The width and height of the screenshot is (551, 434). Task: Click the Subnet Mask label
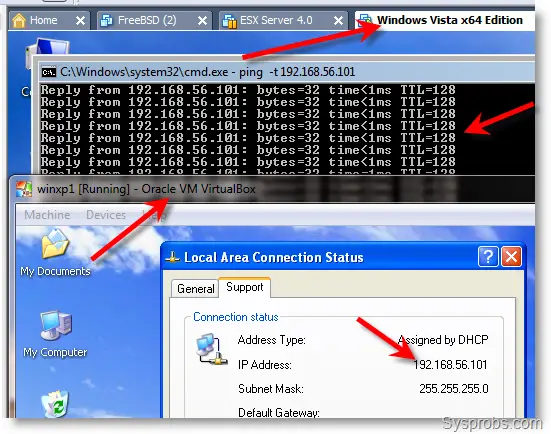(x=271, y=389)
